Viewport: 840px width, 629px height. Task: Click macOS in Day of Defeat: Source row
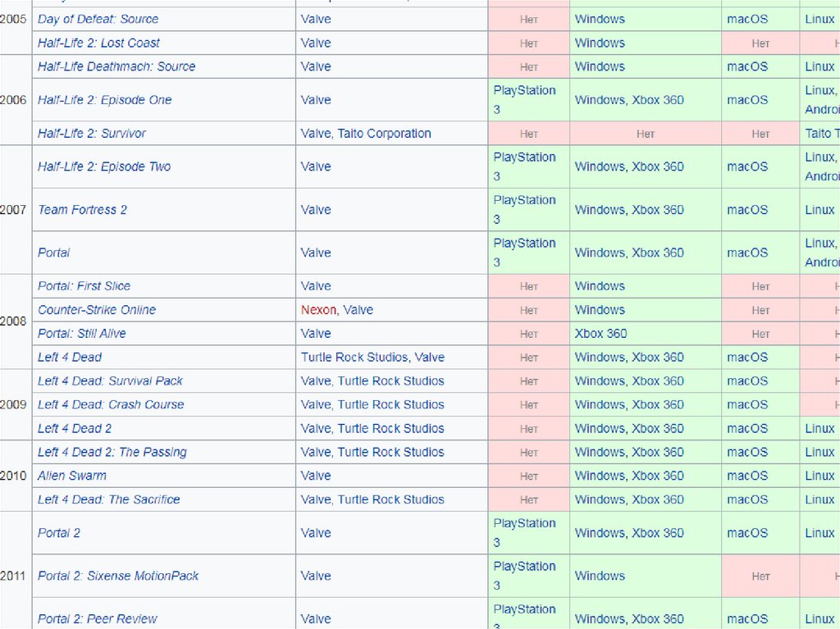click(x=747, y=20)
